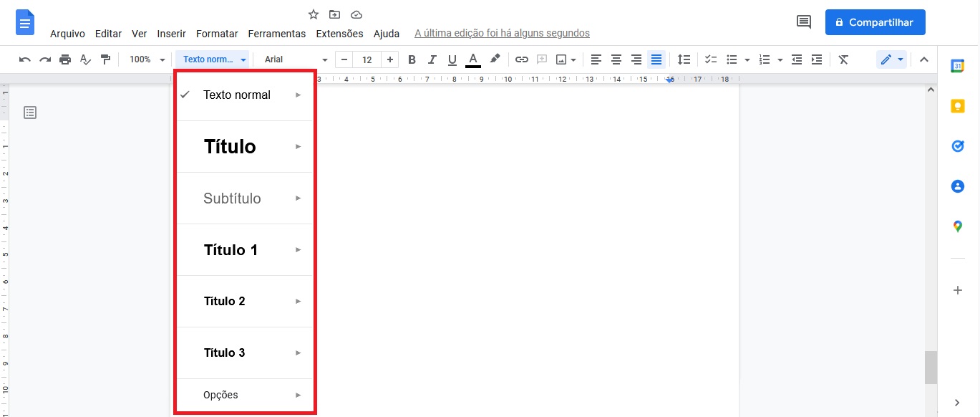Click the print icon
Image resolution: width=980 pixels, height=417 pixels.
coord(65,59)
